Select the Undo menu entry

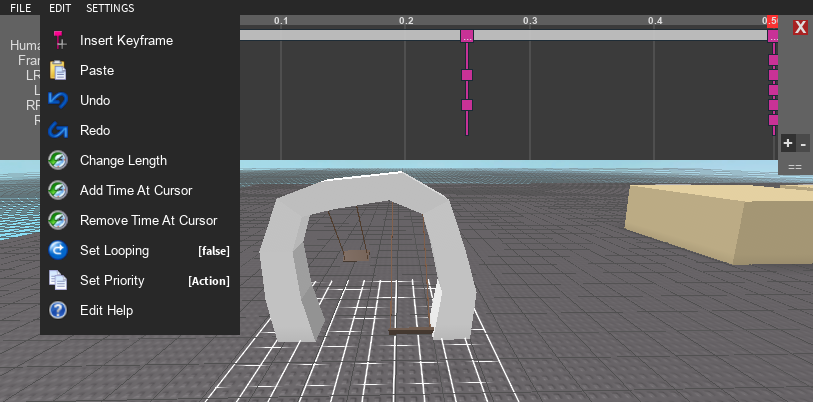[140, 100]
